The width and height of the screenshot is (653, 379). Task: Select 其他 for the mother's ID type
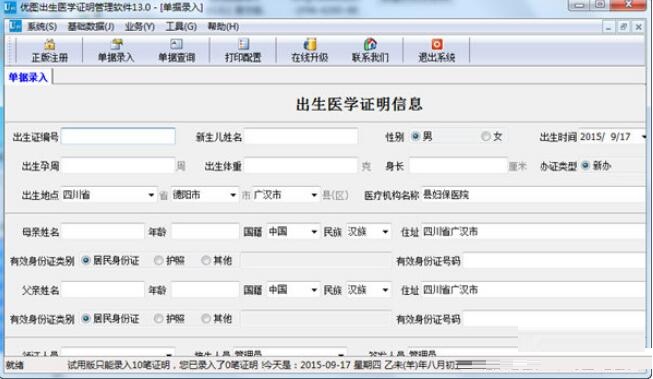[x=206, y=260]
